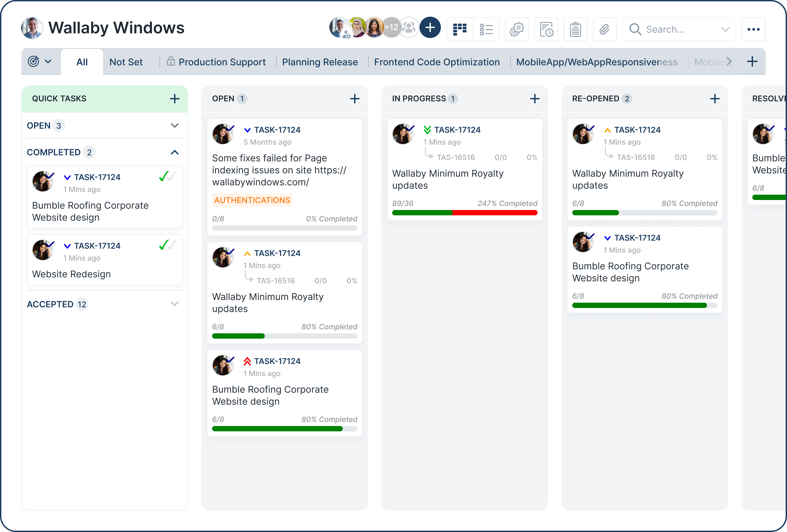This screenshot has width=787, height=532.
Task: Open attachments via the paperclip icon
Action: click(605, 29)
